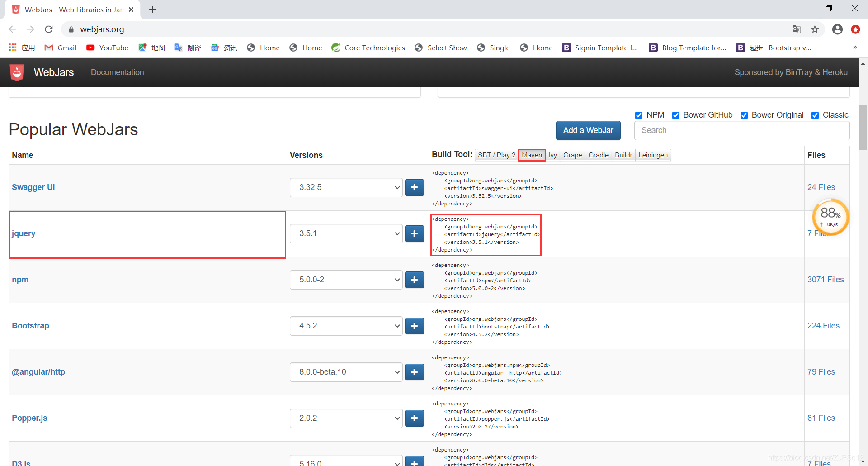The image size is (868, 466).
Task: Click the WebJars brand title in navbar
Action: point(54,72)
